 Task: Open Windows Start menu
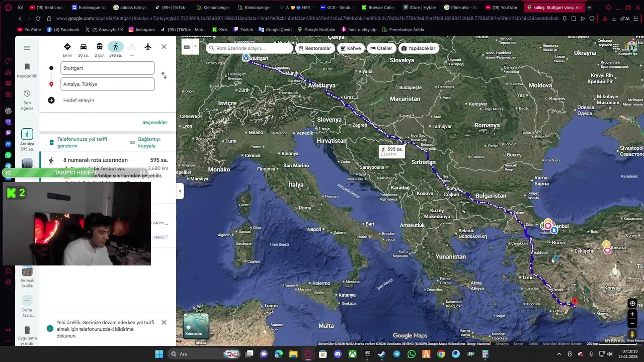click(159, 354)
